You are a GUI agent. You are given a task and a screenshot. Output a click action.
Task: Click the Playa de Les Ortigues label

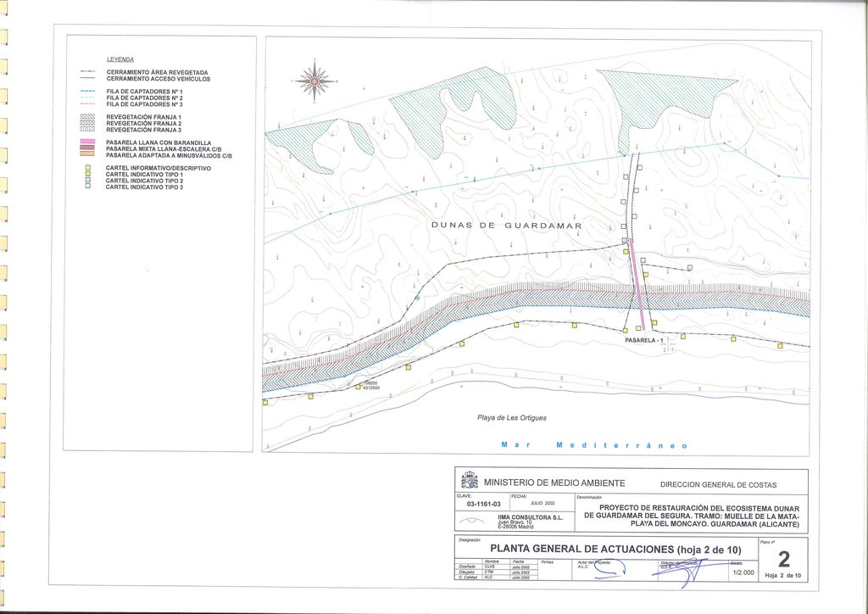coord(512,417)
